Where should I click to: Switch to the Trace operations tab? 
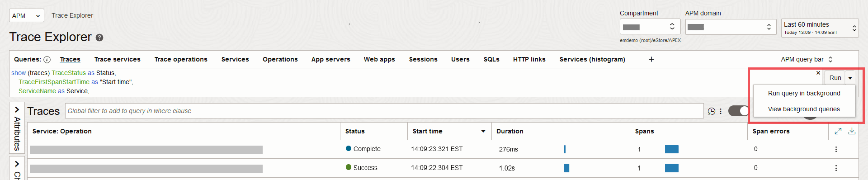click(x=181, y=59)
